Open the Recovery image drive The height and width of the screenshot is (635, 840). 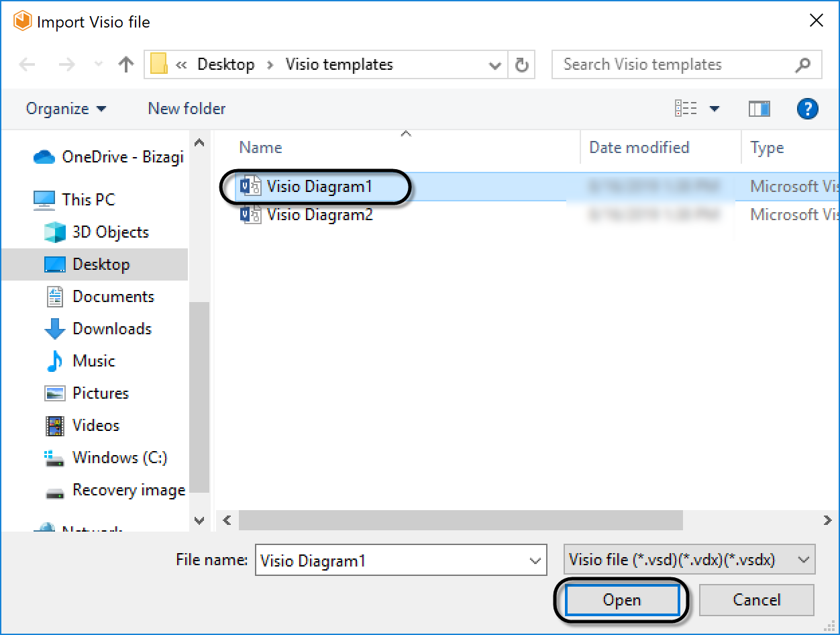115,491
